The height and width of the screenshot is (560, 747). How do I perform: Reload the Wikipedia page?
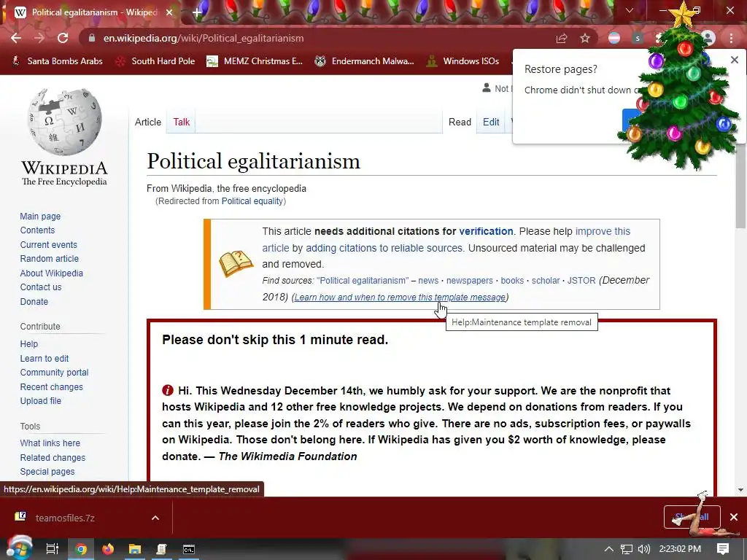click(63, 38)
